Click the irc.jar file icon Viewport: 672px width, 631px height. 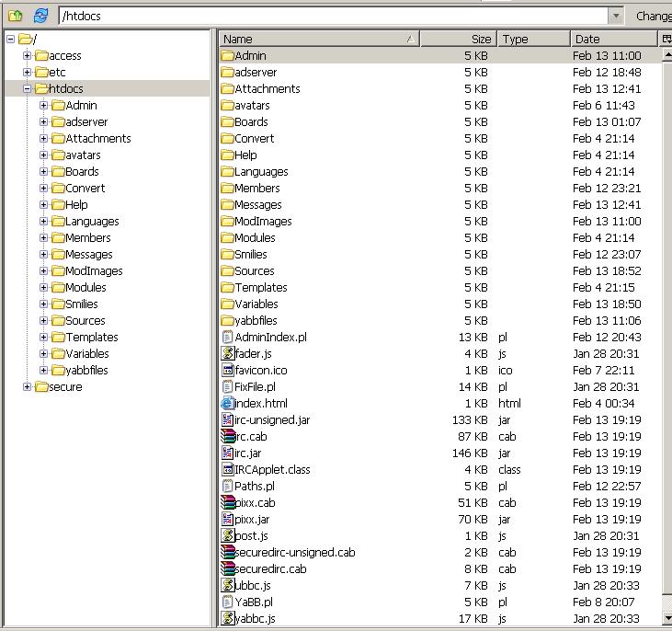pos(228,453)
